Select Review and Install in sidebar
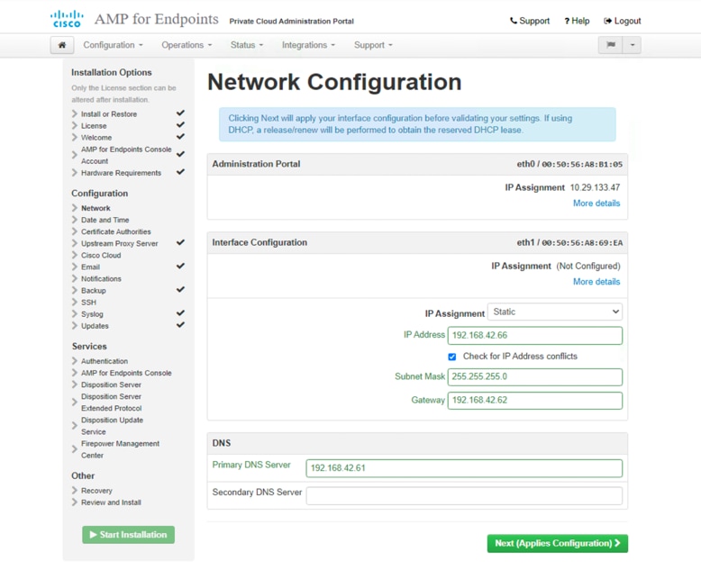 click(111, 502)
